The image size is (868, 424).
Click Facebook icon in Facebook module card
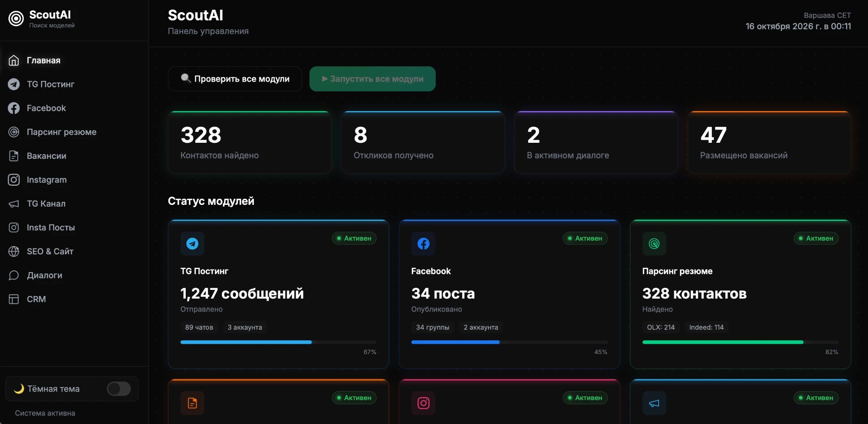423,243
